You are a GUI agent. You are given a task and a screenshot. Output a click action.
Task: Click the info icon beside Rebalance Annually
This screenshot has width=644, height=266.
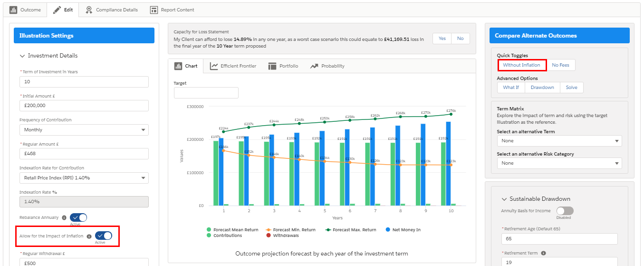point(64,218)
